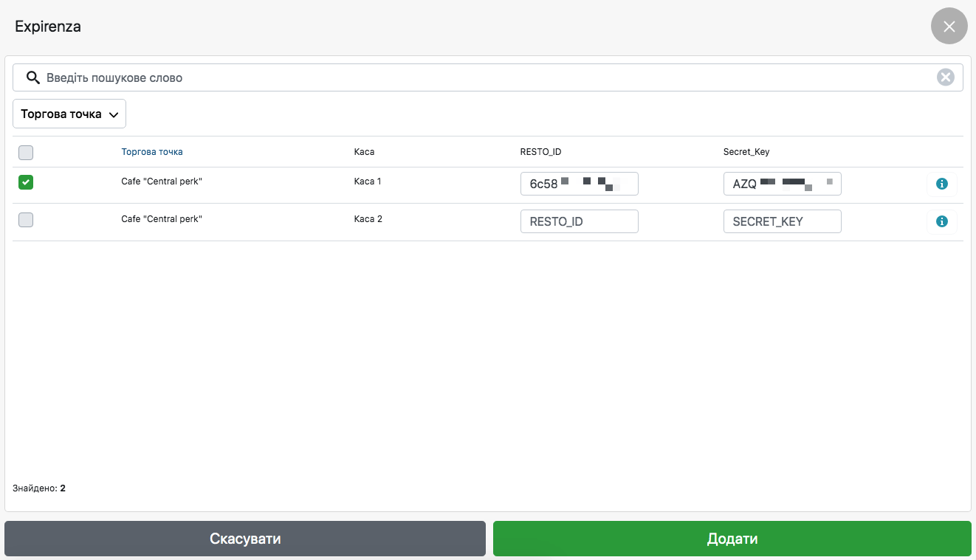This screenshot has width=976, height=560.
Task: Expand the Торгова точка filter dropdown
Action: click(69, 114)
